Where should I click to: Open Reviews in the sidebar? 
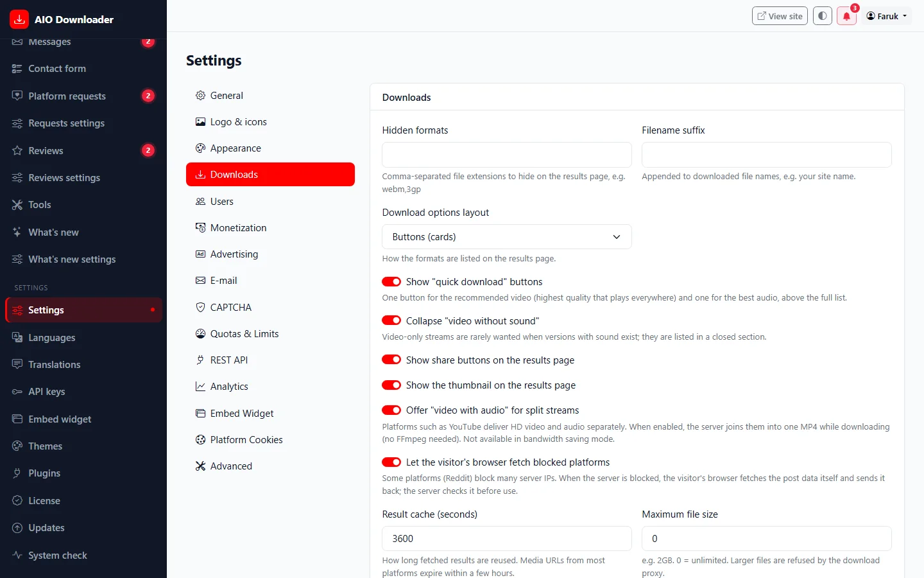pos(83,151)
